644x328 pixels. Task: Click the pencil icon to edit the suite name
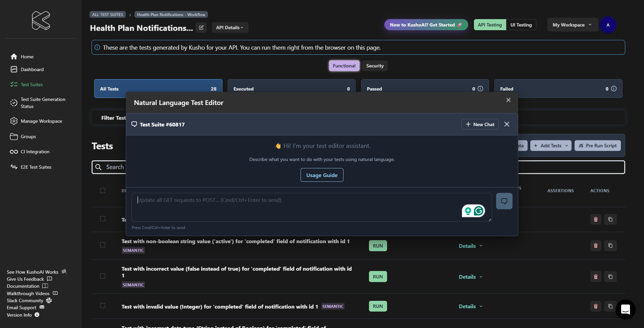(x=201, y=28)
